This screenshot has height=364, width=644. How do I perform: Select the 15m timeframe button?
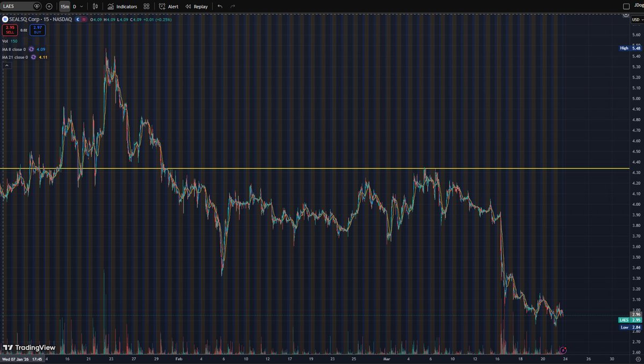(x=64, y=6)
